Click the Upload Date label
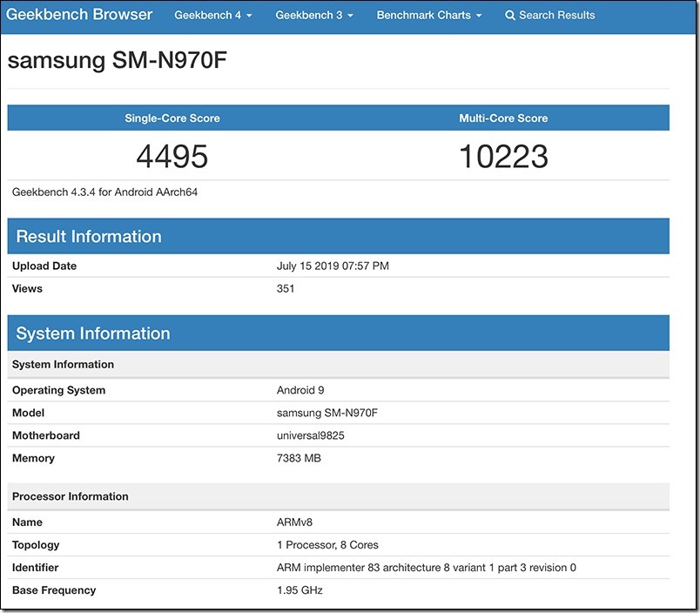 (44, 266)
